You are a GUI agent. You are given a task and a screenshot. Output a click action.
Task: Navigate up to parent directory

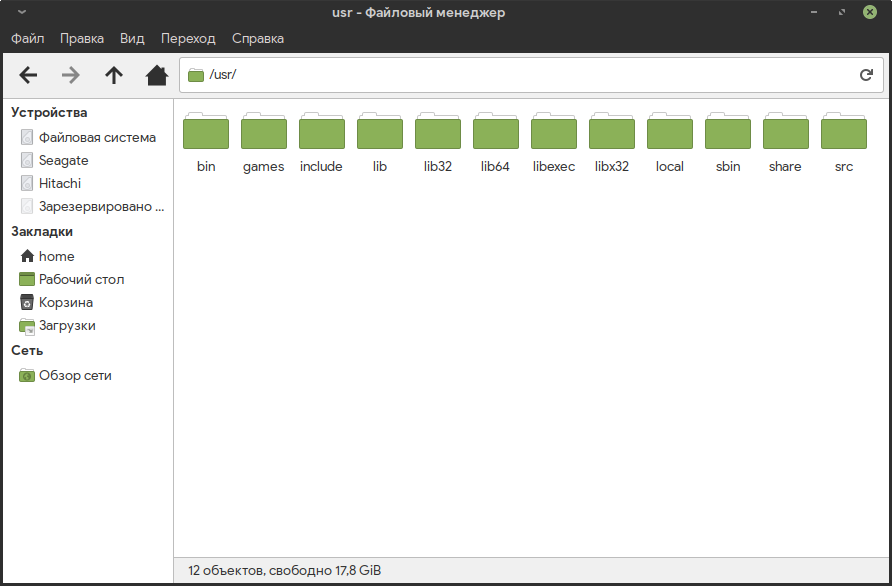114,75
